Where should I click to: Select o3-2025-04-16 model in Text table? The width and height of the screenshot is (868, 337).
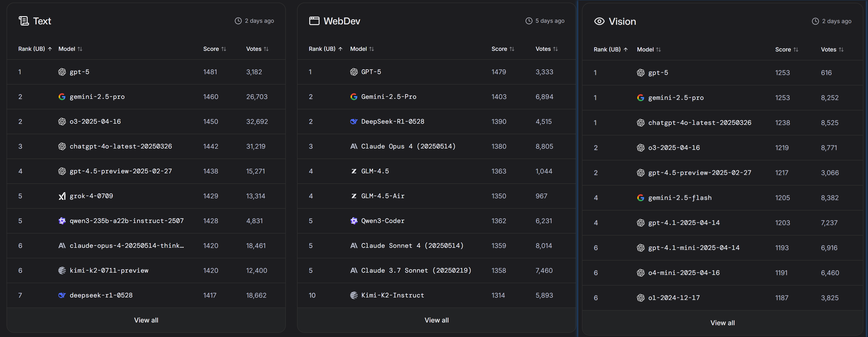95,122
